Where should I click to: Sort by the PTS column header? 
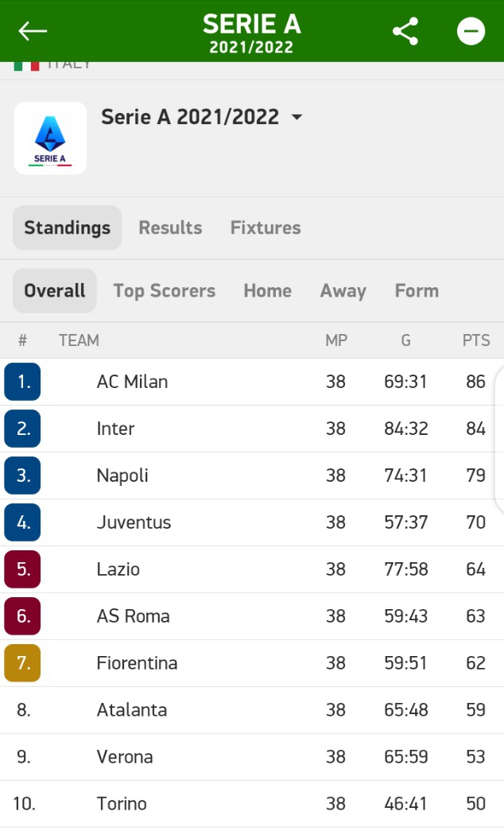click(x=476, y=340)
